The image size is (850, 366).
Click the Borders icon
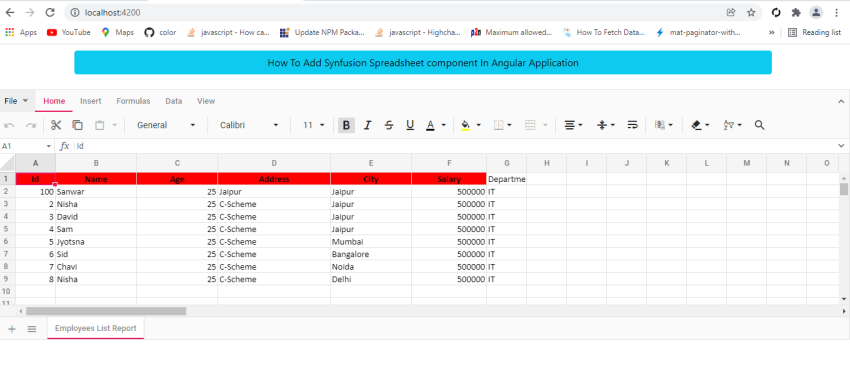(x=499, y=125)
